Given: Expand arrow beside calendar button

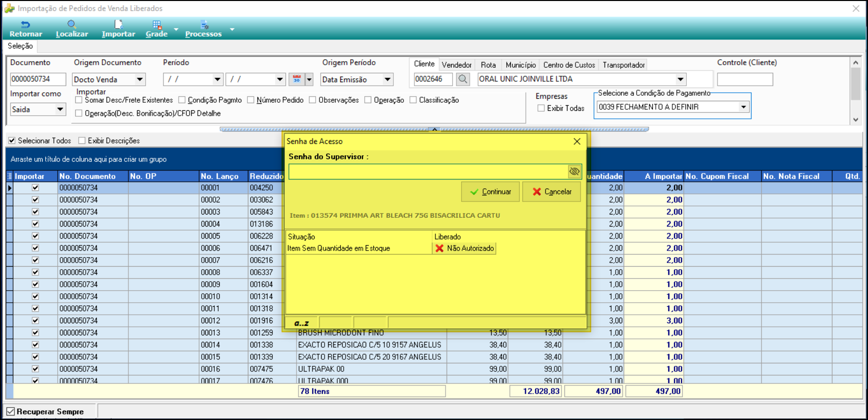Looking at the screenshot, I should pos(309,79).
